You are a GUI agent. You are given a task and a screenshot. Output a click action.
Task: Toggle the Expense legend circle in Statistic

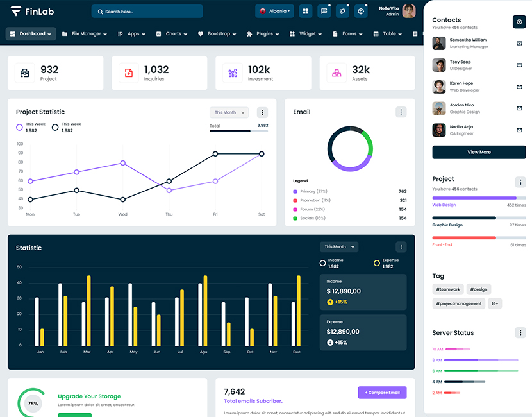click(x=377, y=263)
